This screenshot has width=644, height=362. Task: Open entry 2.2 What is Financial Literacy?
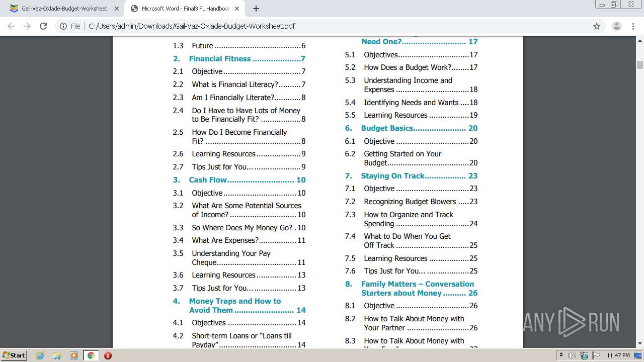239,84
